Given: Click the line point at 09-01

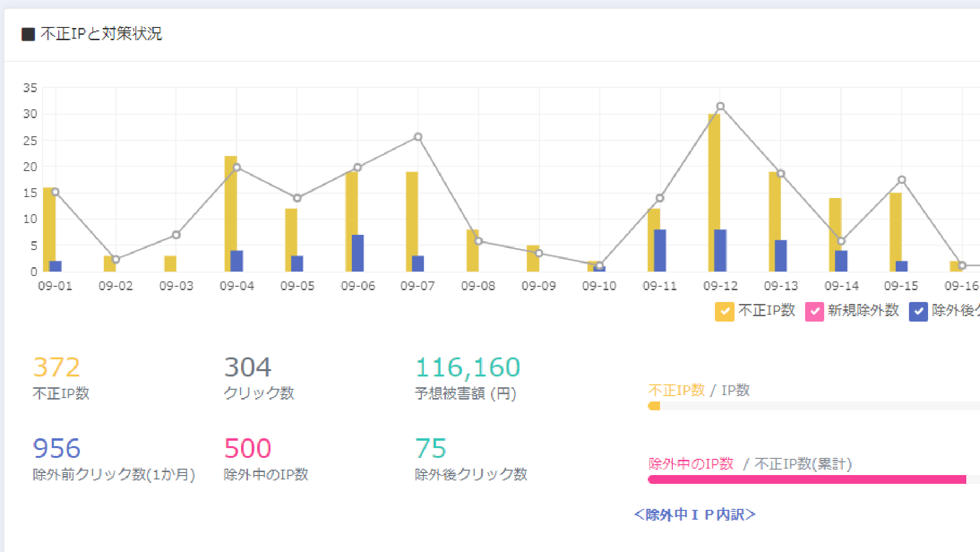Looking at the screenshot, I should click(55, 192).
